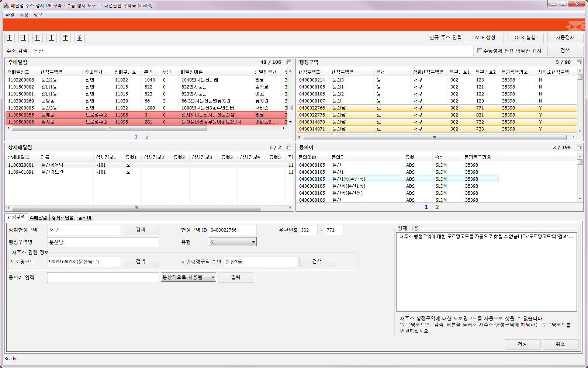The height and width of the screenshot is (368, 588).
Task: Switch to the 상세배달점 tab
Action: pyautogui.click(x=62, y=218)
